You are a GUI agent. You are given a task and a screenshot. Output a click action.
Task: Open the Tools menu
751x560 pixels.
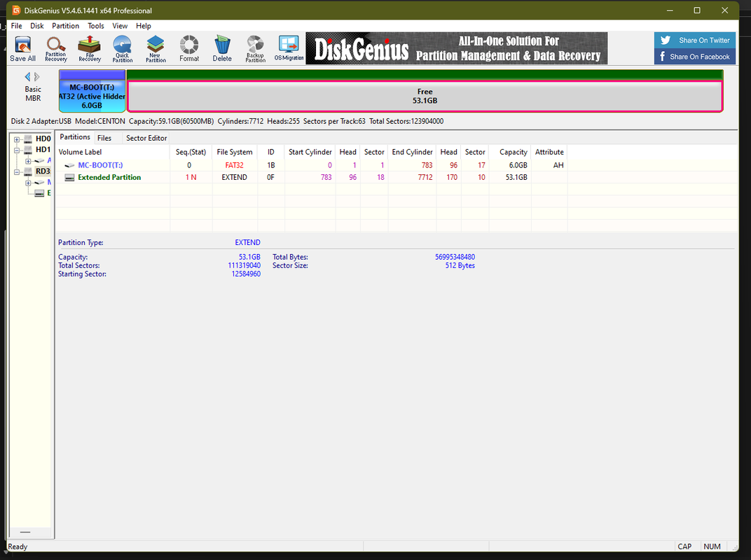click(96, 26)
